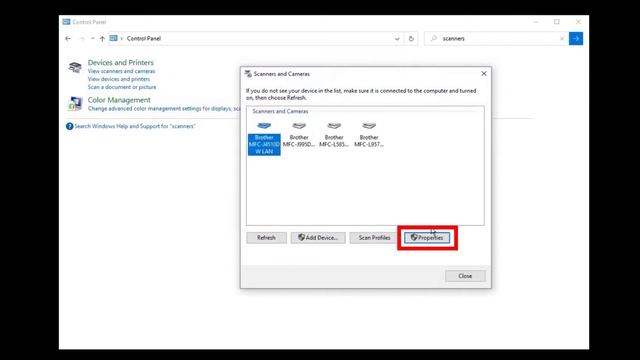640x360 pixels.
Task: Click the Scanners and Cameras dialog title icon
Action: point(248,73)
